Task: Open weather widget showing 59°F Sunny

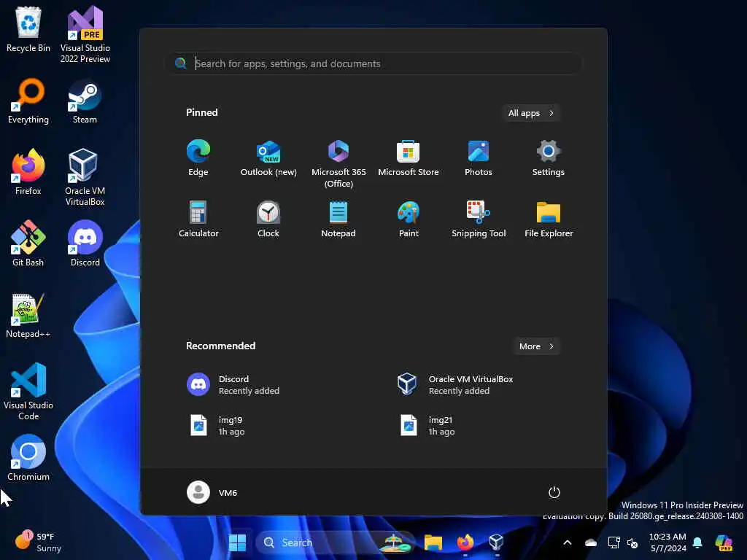Action: click(x=38, y=542)
